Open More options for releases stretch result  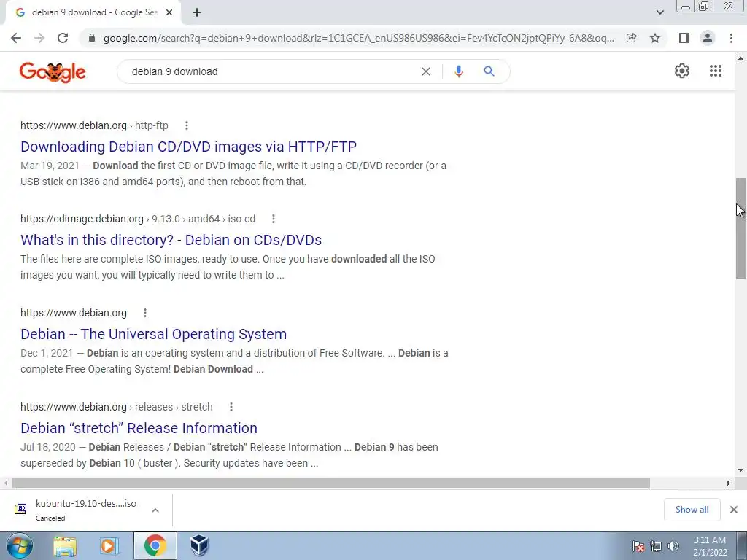[x=231, y=407]
